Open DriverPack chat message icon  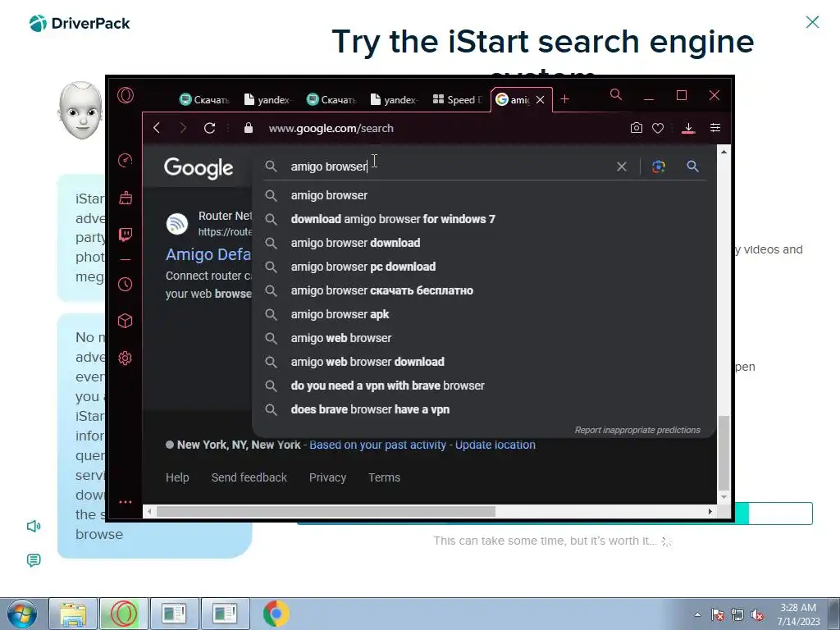point(33,560)
